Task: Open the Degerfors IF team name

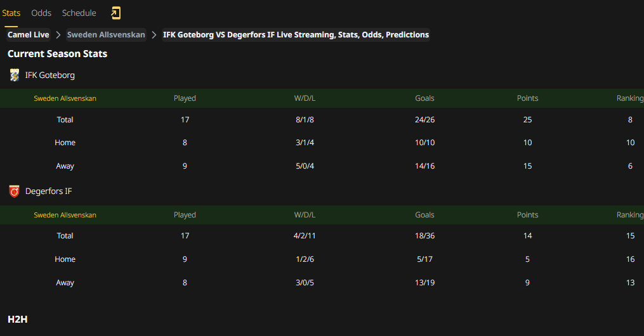Action: (x=48, y=191)
